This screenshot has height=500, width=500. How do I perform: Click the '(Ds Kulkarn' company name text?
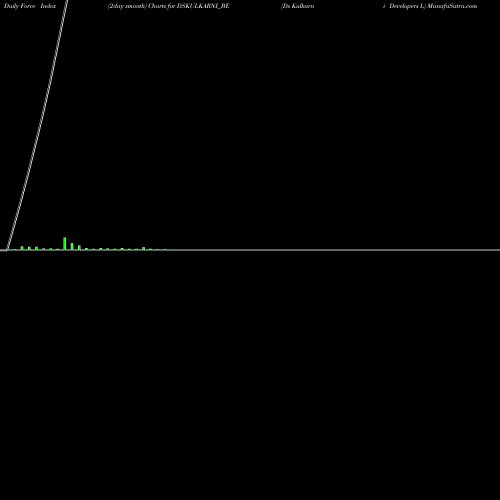click(297, 6)
